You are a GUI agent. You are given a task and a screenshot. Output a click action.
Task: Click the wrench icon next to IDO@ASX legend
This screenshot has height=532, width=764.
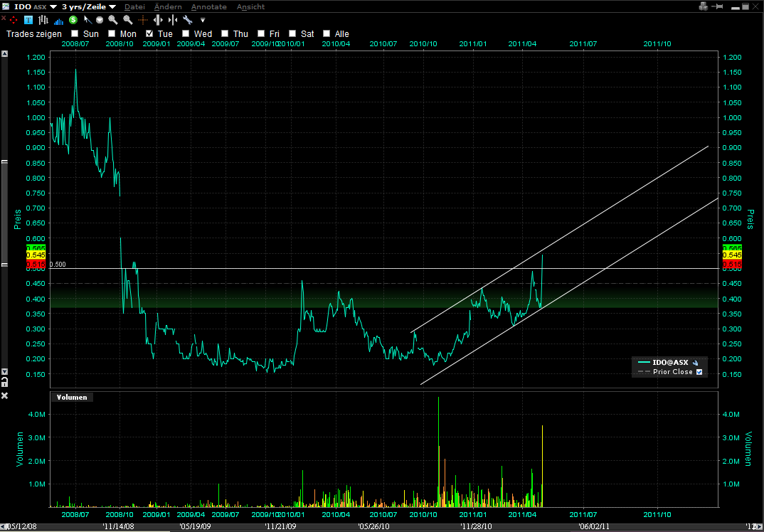(x=695, y=363)
